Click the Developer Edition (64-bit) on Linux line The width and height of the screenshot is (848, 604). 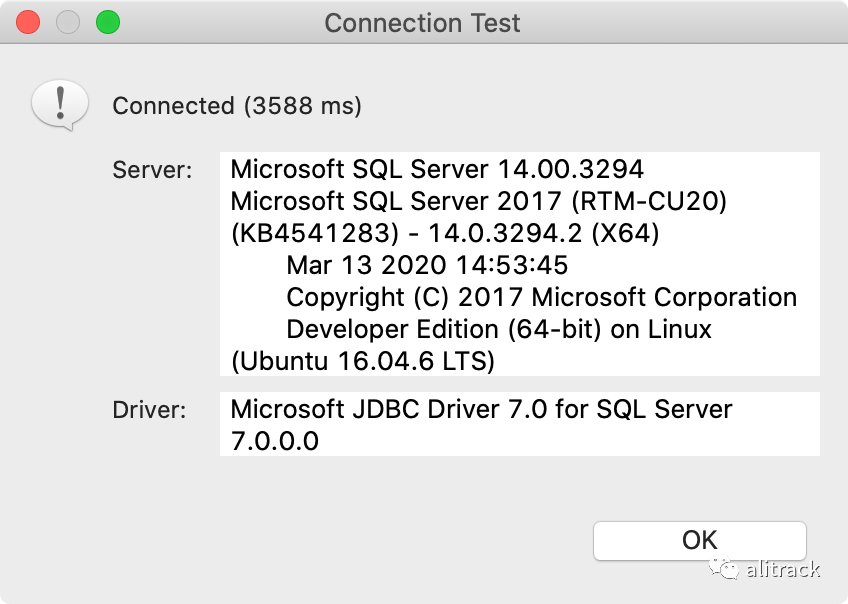coord(499,329)
